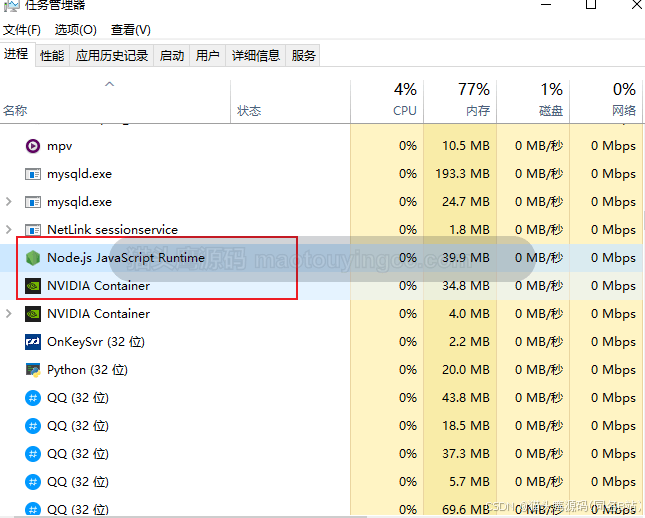Click the QQ icon in the 18.5 MB row
The height and width of the screenshot is (518, 645).
tap(33, 426)
